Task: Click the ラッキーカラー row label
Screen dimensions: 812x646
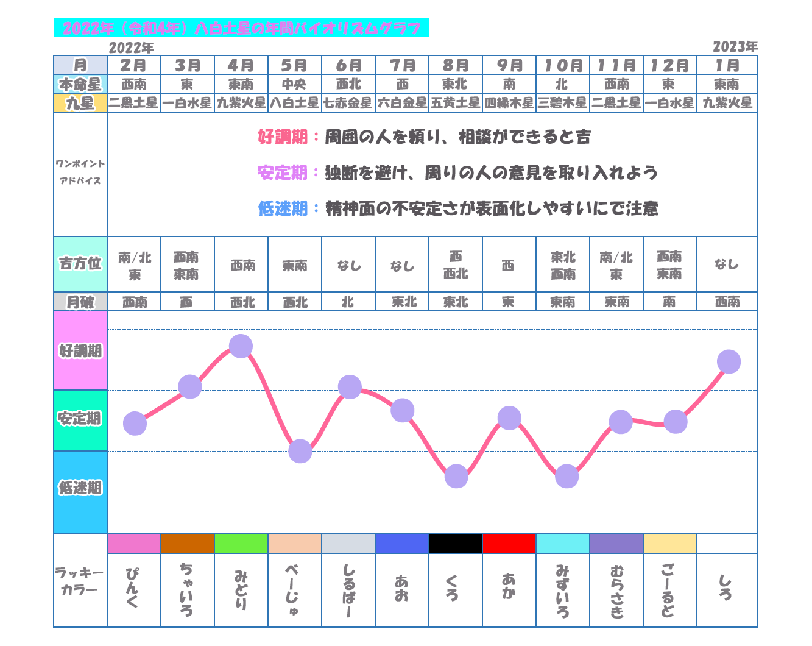Action: [x=80, y=581]
